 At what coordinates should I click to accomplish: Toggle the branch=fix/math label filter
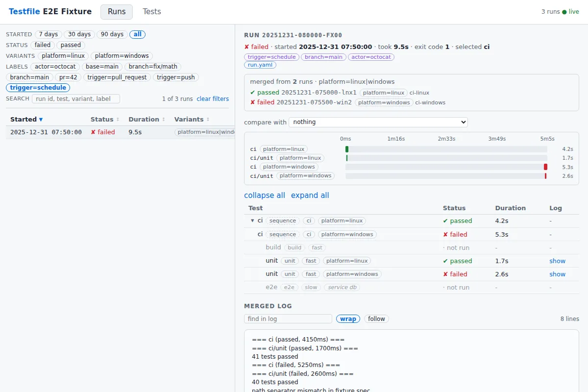point(153,67)
